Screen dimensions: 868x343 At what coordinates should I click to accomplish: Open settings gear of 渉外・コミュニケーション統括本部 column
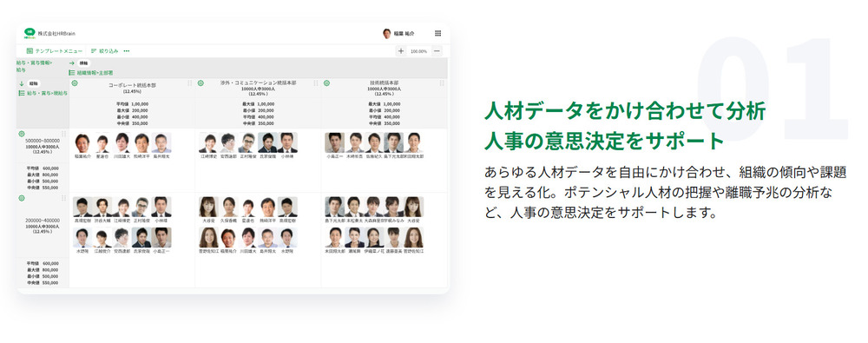point(201,83)
